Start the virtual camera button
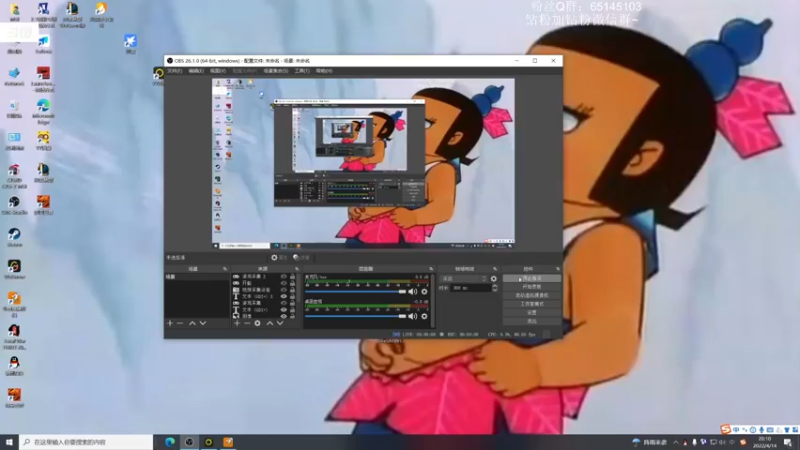Screen dimensions: 800x450 coord(532,295)
